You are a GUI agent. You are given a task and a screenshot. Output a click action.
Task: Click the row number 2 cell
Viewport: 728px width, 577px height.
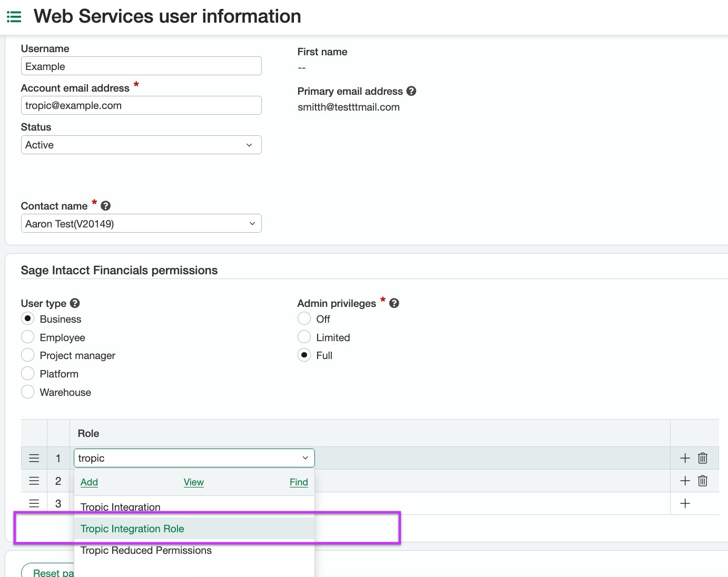[x=58, y=481]
